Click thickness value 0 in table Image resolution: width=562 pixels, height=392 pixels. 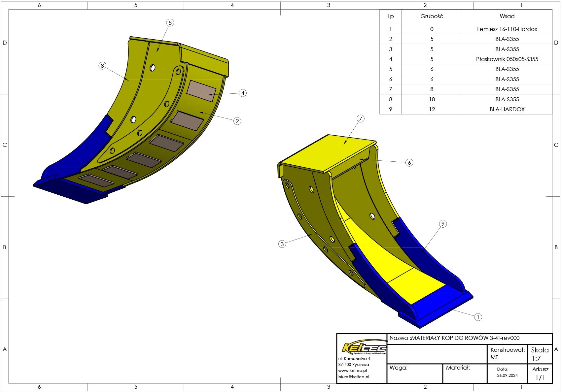pos(432,29)
